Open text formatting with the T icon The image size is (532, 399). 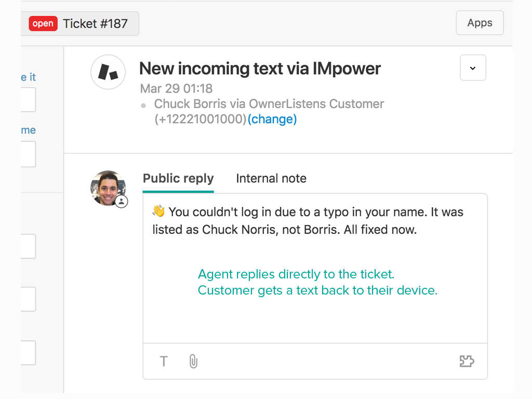[x=164, y=362]
